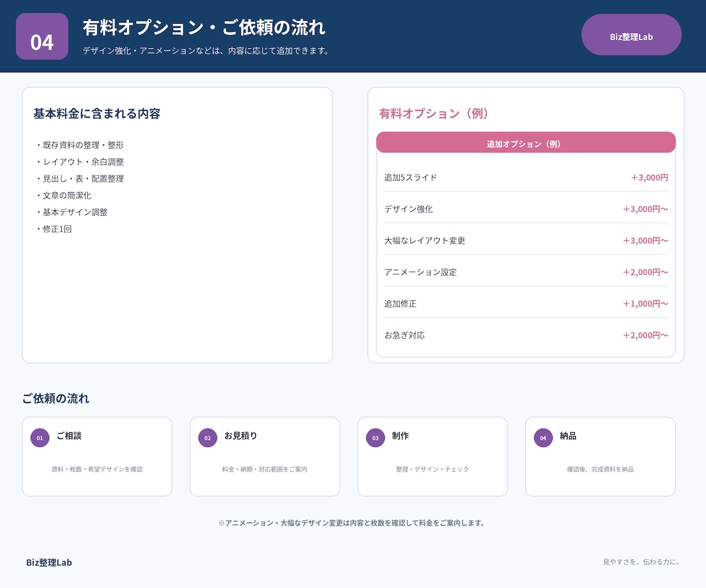Click the 追加修正 option label
The image size is (706, 588).
coord(400,303)
